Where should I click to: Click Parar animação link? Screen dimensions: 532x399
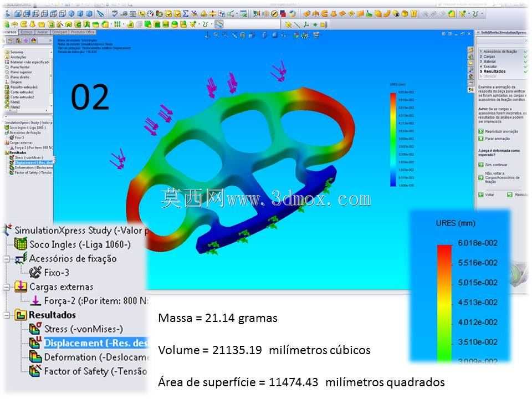[494, 139]
